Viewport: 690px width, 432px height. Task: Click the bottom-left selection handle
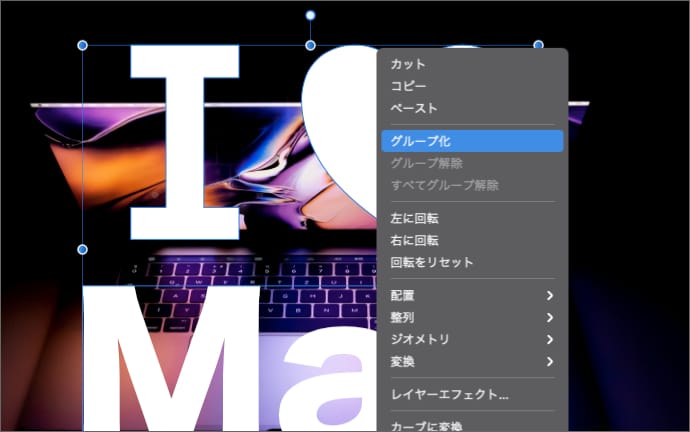[x=83, y=249]
